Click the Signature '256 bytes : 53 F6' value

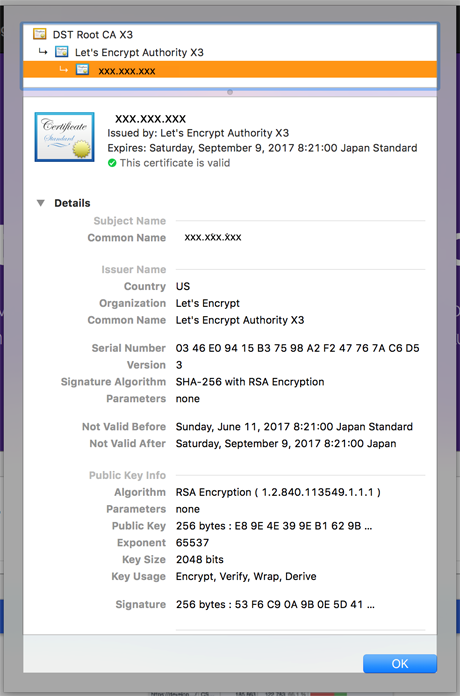point(275,605)
